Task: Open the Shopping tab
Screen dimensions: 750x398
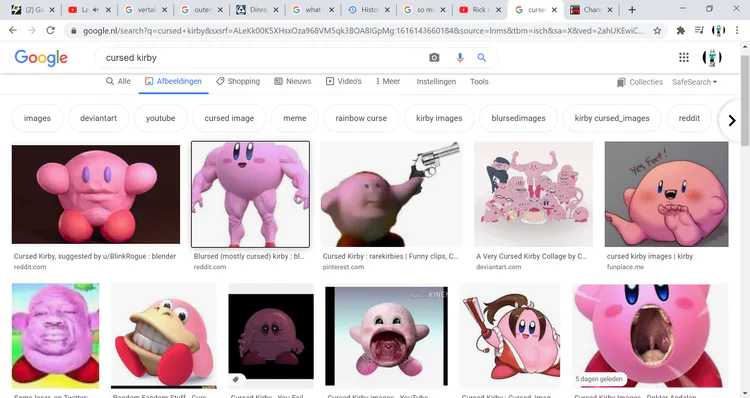Action: (238, 81)
